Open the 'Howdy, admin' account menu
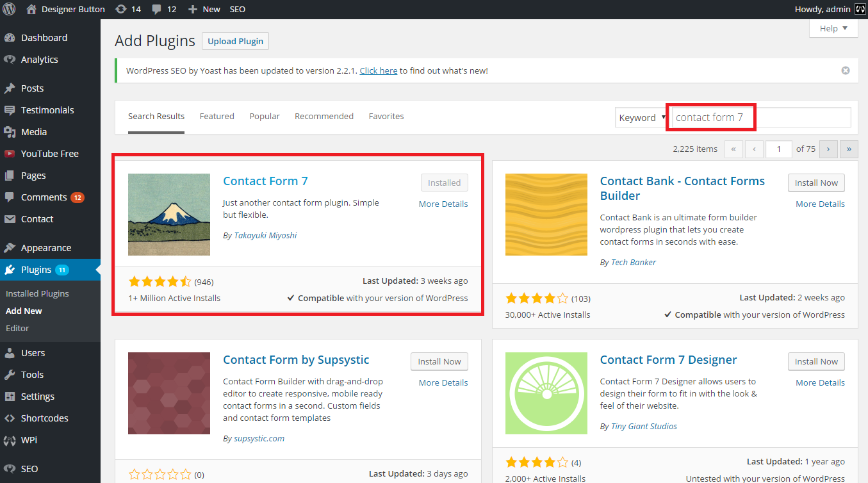This screenshot has width=868, height=483. point(830,9)
